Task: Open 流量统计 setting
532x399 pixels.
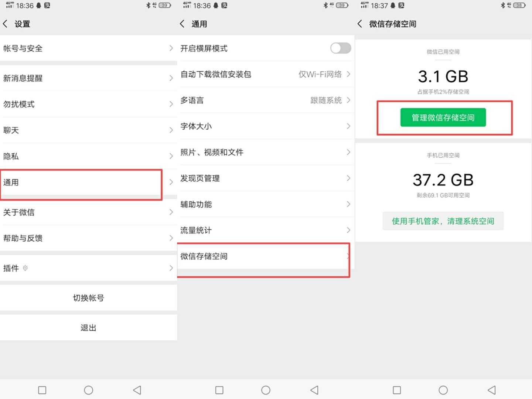Action: coord(266,230)
